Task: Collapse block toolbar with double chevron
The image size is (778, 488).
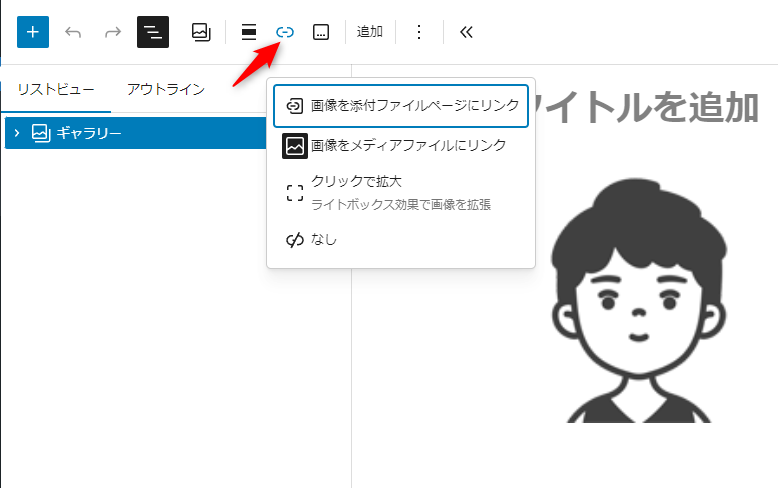Action: point(465,32)
